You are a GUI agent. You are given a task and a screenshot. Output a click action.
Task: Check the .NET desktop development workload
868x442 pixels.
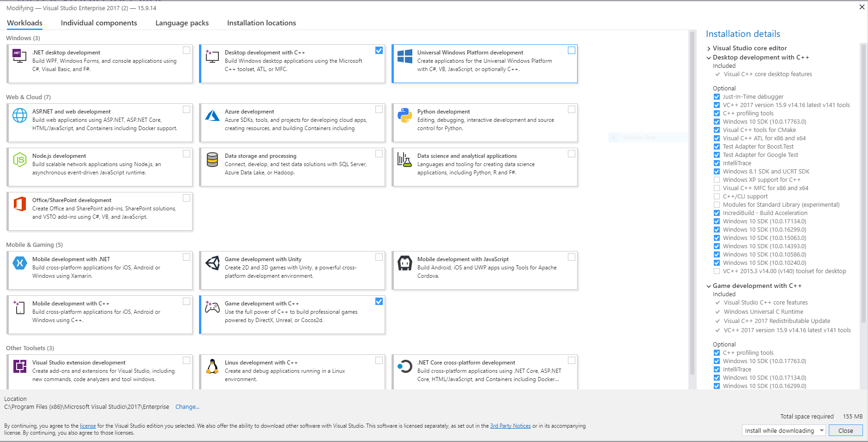point(187,50)
